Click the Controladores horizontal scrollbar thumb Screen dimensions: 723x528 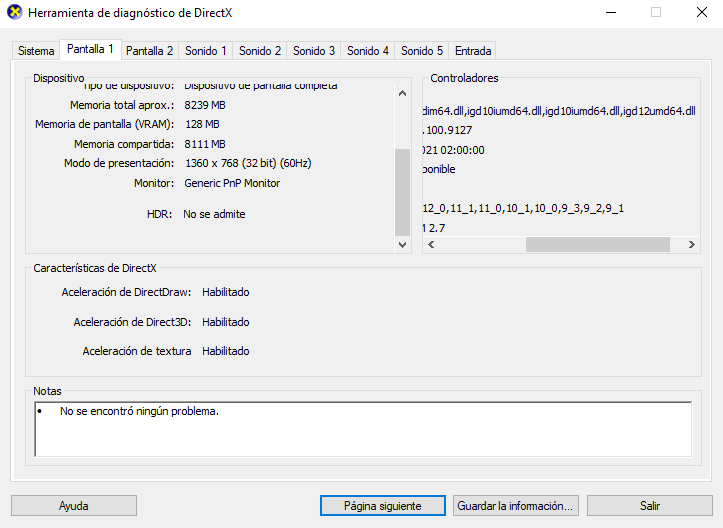point(598,244)
